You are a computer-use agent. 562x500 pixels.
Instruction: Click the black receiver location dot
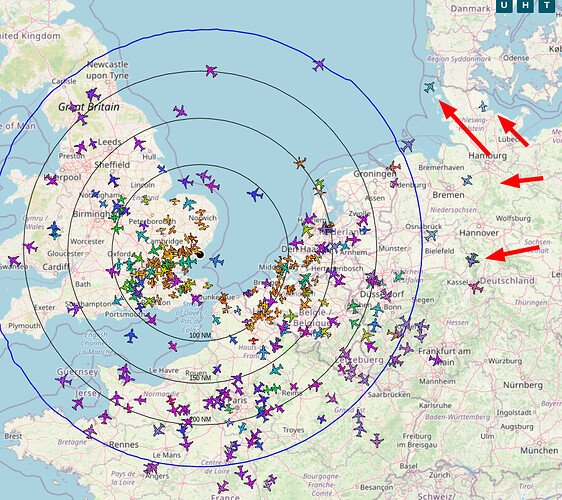(x=200, y=254)
